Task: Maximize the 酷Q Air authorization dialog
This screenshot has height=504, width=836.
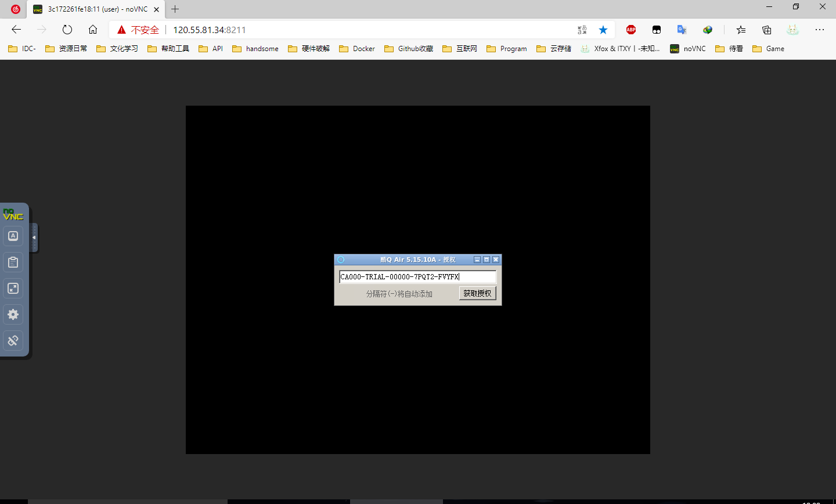Action: point(487,260)
